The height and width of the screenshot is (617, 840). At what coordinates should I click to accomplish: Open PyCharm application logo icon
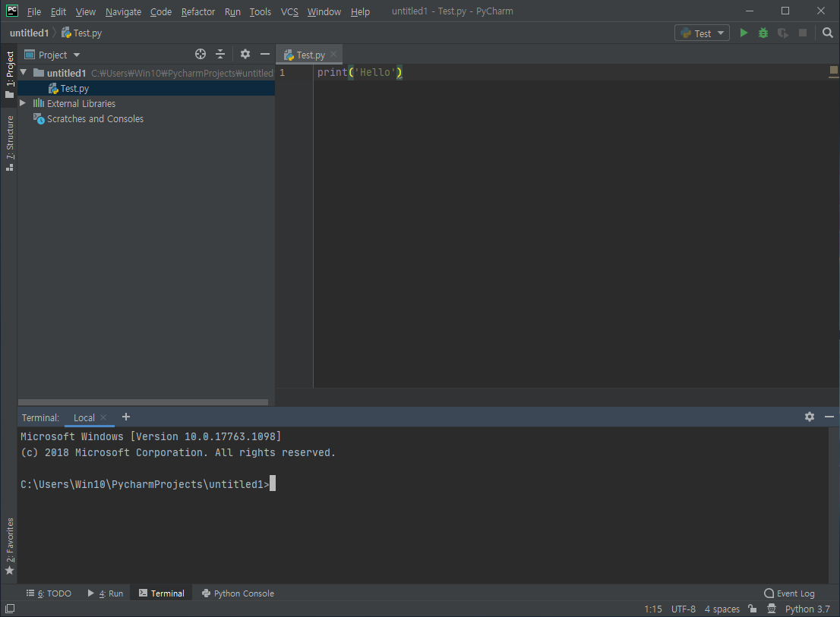tap(12, 11)
